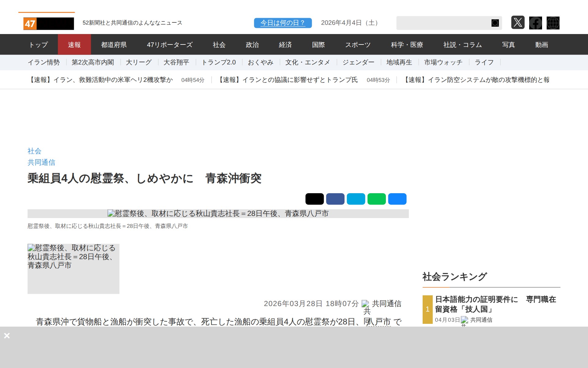The width and height of the screenshot is (588, 368).
Task: Open the 今日は何の日？ button
Action: point(282,22)
